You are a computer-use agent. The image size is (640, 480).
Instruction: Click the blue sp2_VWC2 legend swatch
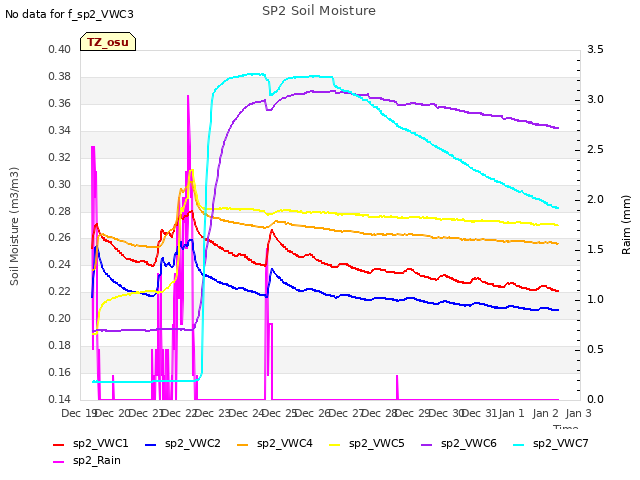(151, 444)
